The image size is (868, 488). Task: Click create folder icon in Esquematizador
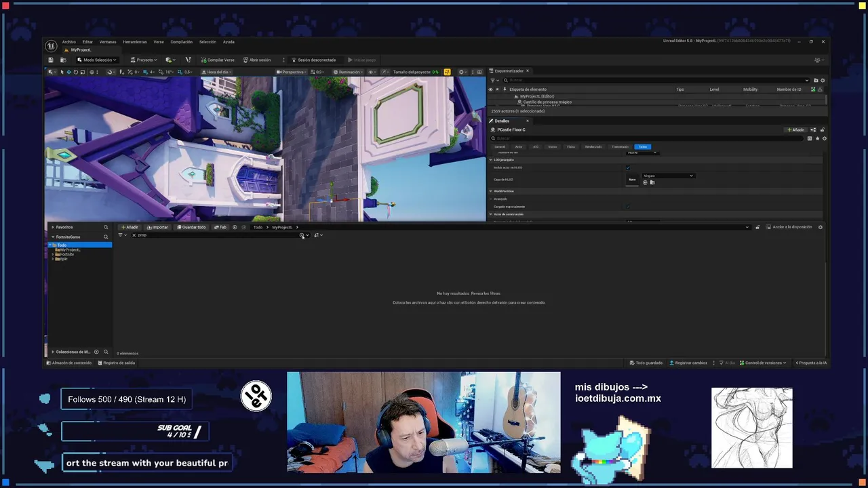(816, 80)
